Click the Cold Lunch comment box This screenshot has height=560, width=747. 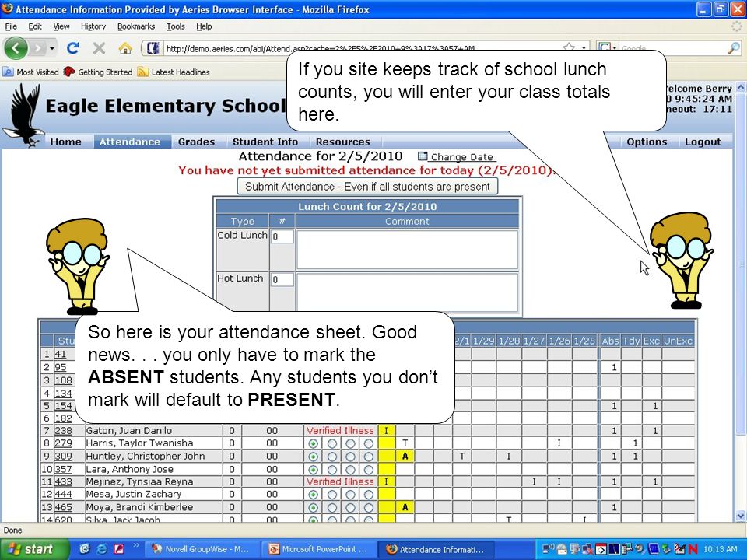(x=407, y=250)
